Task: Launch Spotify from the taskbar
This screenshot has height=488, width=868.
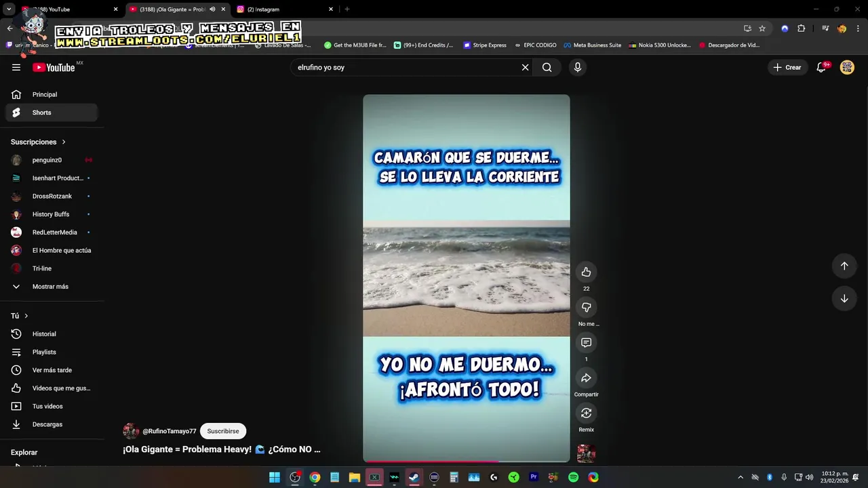Action: point(573,477)
